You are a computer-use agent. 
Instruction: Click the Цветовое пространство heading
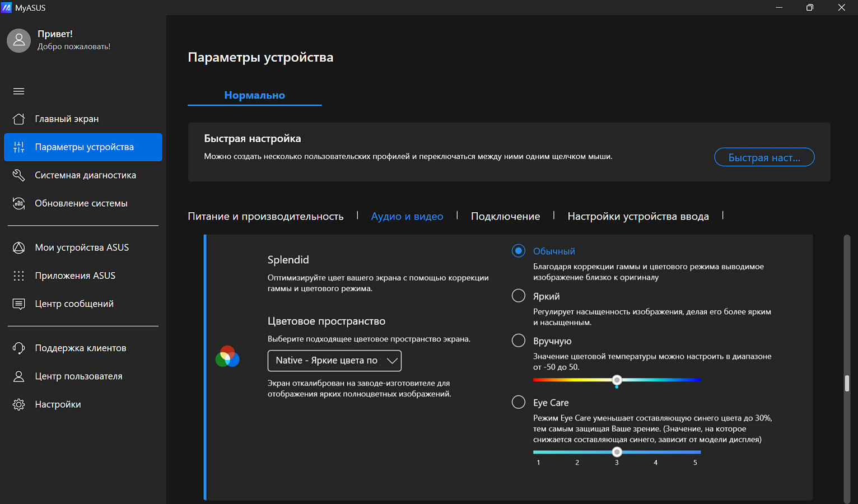pyautogui.click(x=327, y=321)
